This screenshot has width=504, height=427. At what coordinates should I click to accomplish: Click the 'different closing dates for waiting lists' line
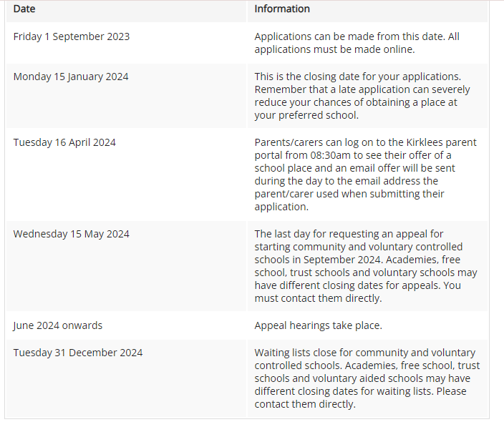coord(360,391)
